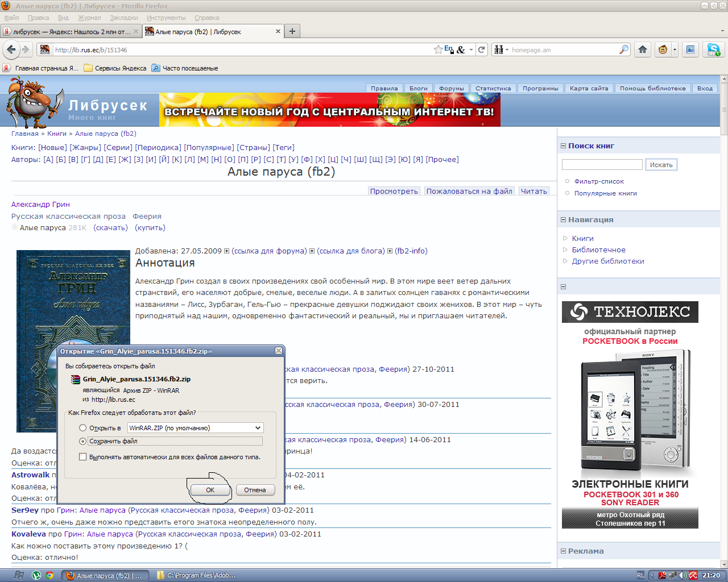728x582 pixels.
Task: Select the Сохранить файл radio button
Action: (x=83, y=441)
